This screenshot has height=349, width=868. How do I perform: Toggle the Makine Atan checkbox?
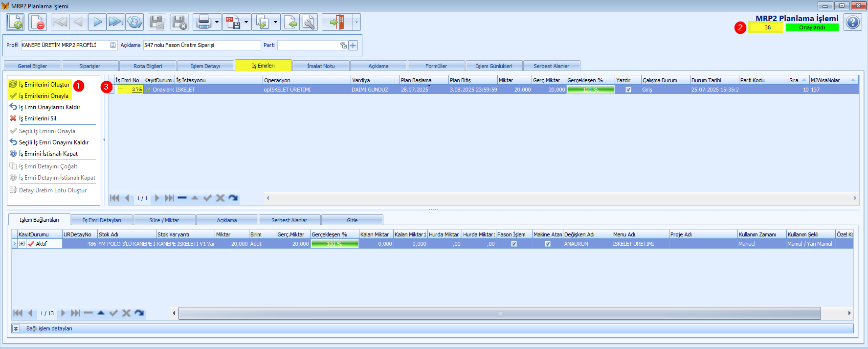click(548, 244)
